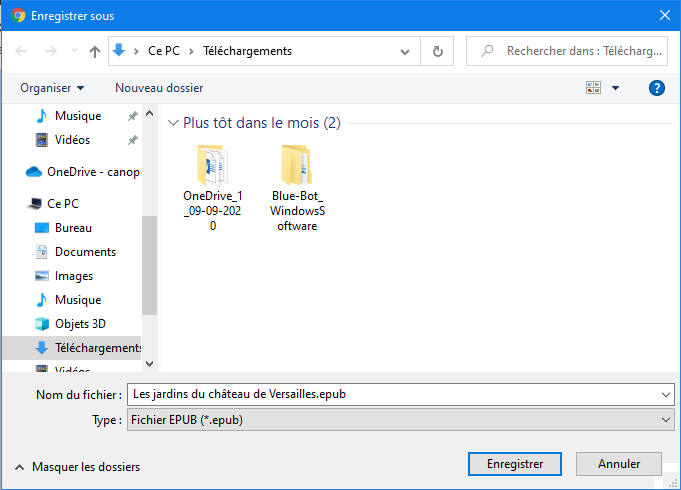
Task: Click the navigation pane scroll down arrow
Action: pos(150,364)
